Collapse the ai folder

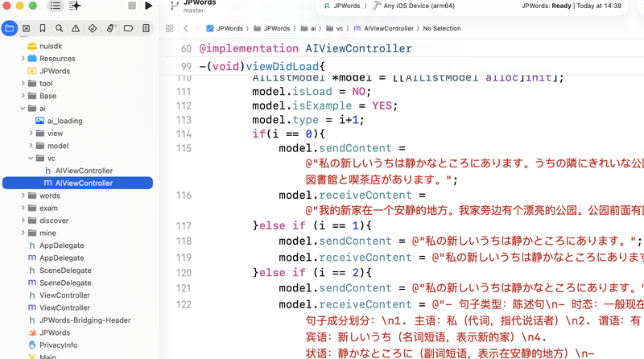point(23,109)
